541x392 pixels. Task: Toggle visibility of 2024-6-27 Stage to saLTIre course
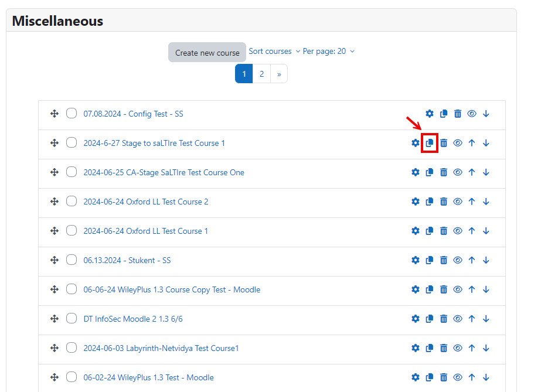coord(458,143)
